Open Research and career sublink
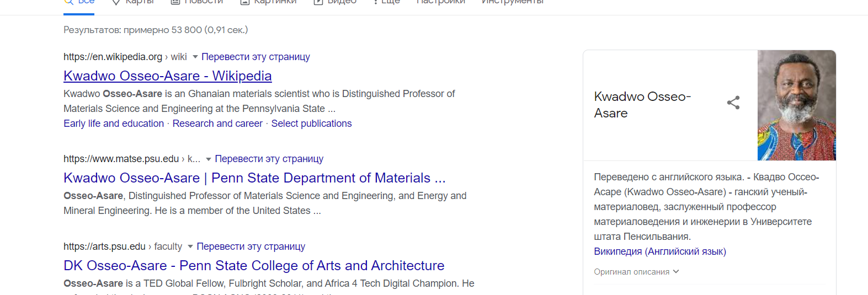Viewport: 868px width, 295px height. [x=217, y=124]
